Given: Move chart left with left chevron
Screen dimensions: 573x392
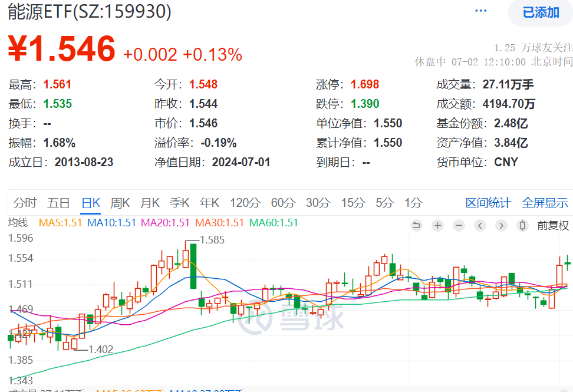Looking at the screenshot, I should point(480,226).
